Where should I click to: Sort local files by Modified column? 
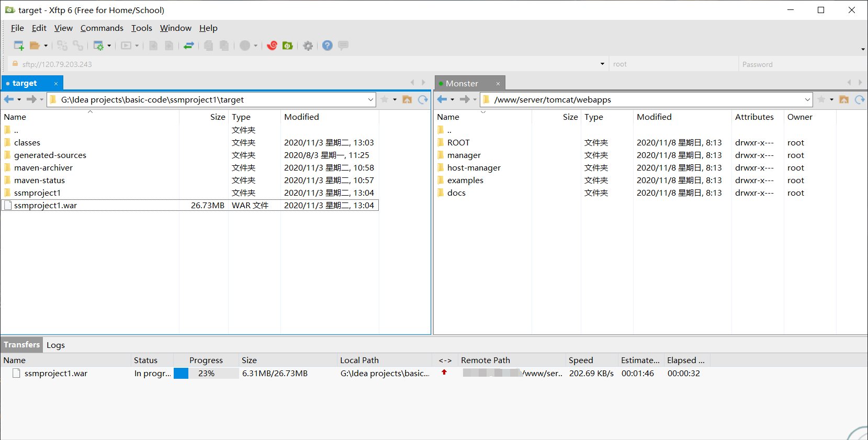[x=330, y=117]
